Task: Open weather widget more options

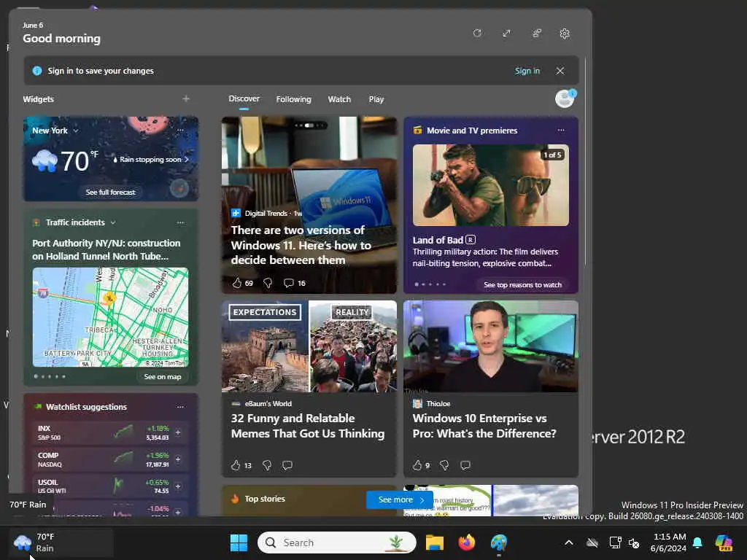Action: [x=180, y=130]
